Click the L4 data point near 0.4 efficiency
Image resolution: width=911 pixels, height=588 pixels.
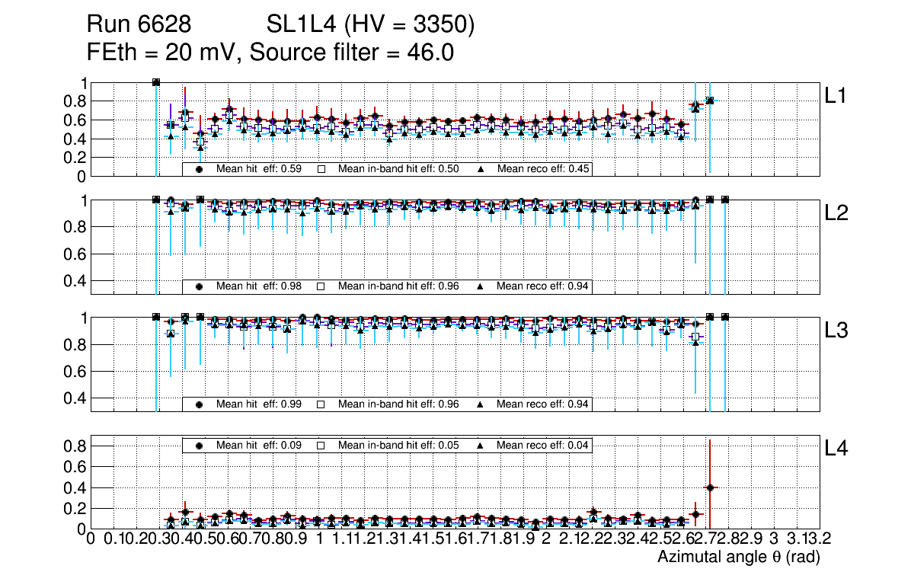pyautogui.click(x=710, y=487)
